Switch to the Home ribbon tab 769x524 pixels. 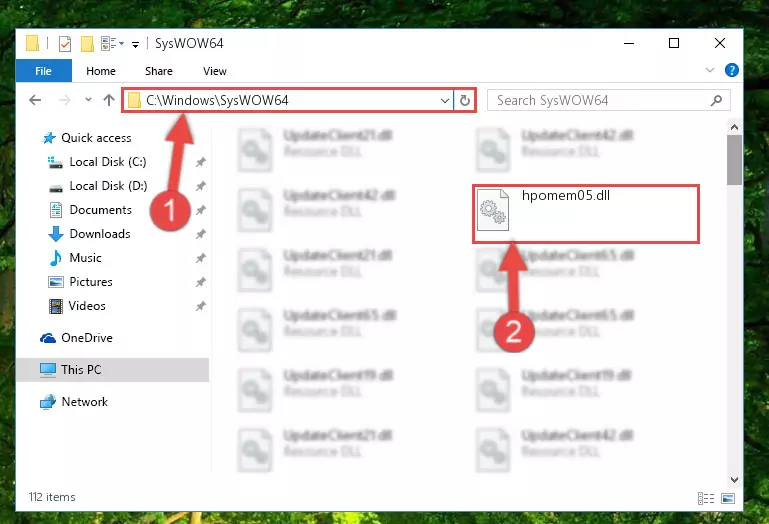(x=101, y=71)
